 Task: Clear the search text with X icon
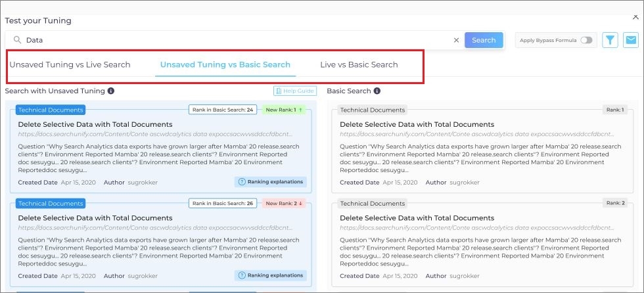pos(456,40)
